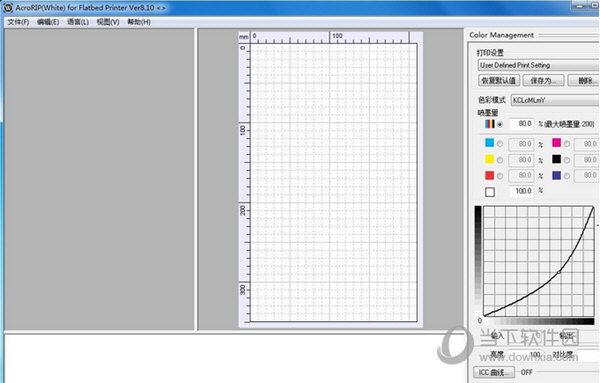Select the black ink radio button
The image size is (600, 383).
[567, 160]
